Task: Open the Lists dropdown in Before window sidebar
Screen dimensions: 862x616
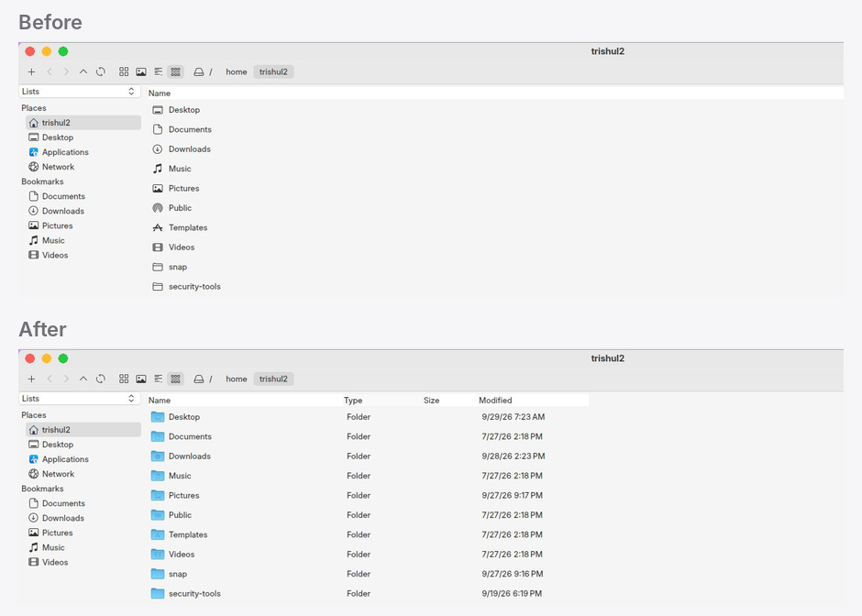Action: click(80, 92)
